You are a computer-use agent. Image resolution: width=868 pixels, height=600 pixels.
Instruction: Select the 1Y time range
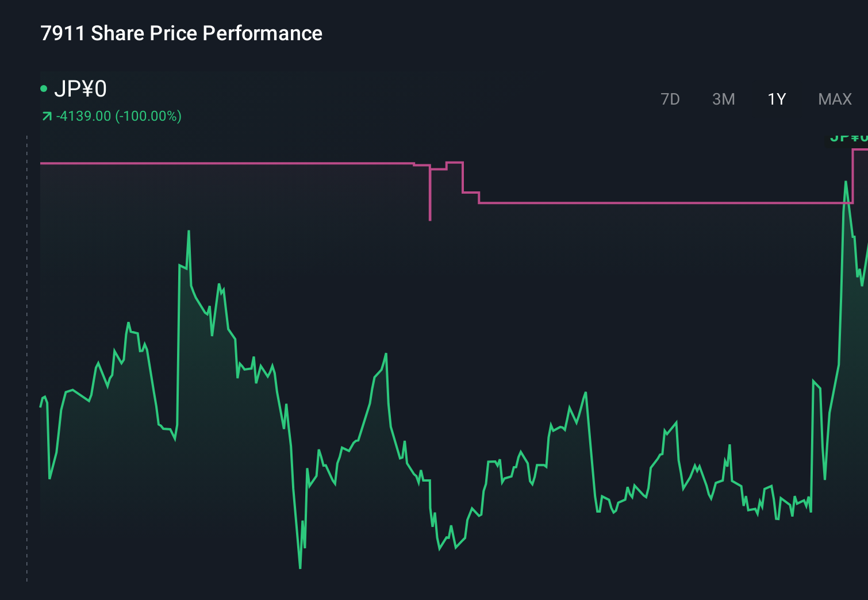coord(775,99)
